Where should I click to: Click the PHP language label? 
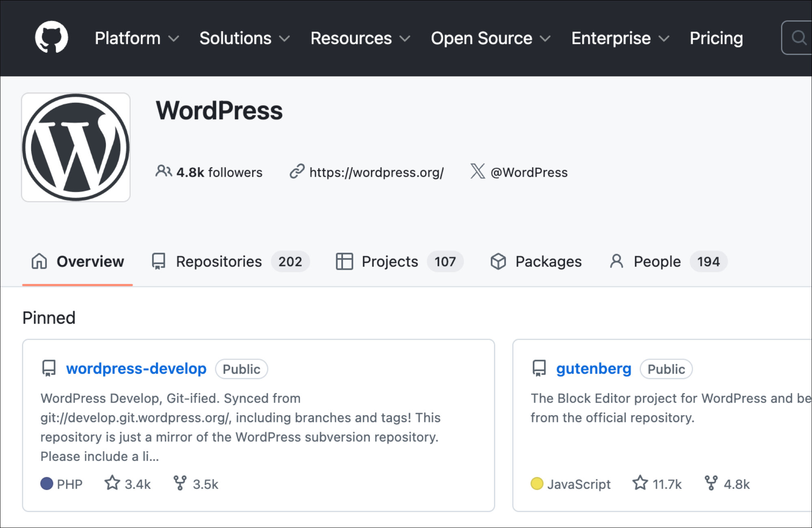coord(69,484)
